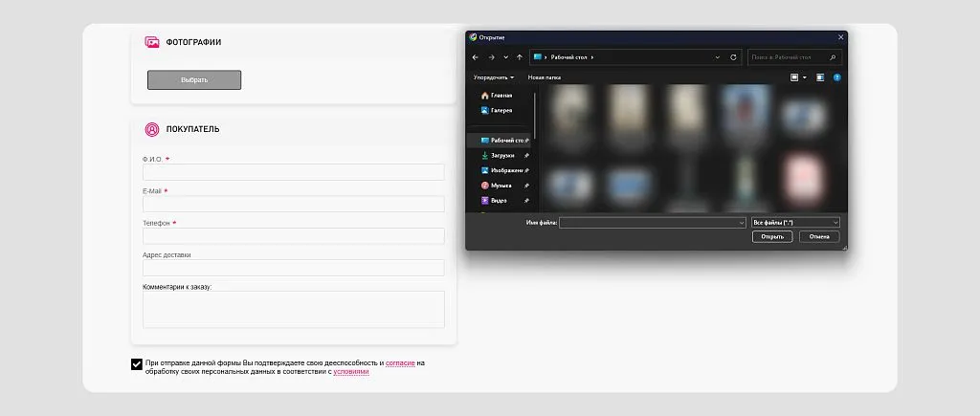Go up one folder level

(520, 57)
